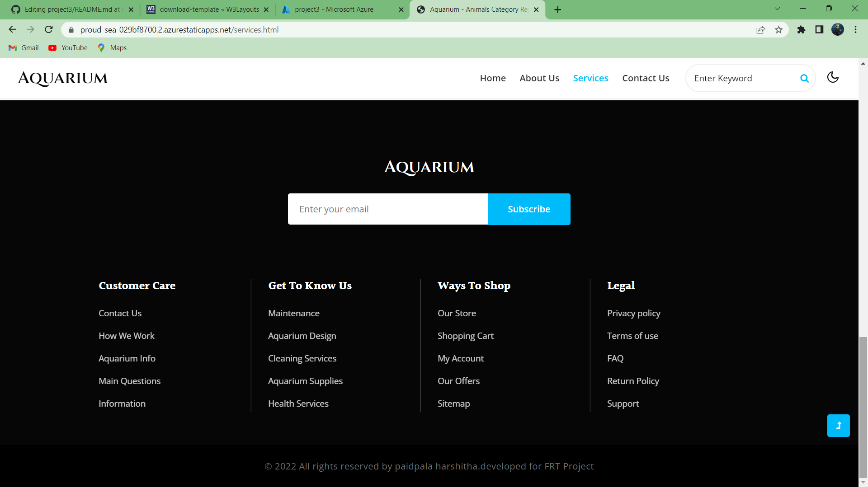Reload the current page
The image size is (868, 488).
[48, 29]
